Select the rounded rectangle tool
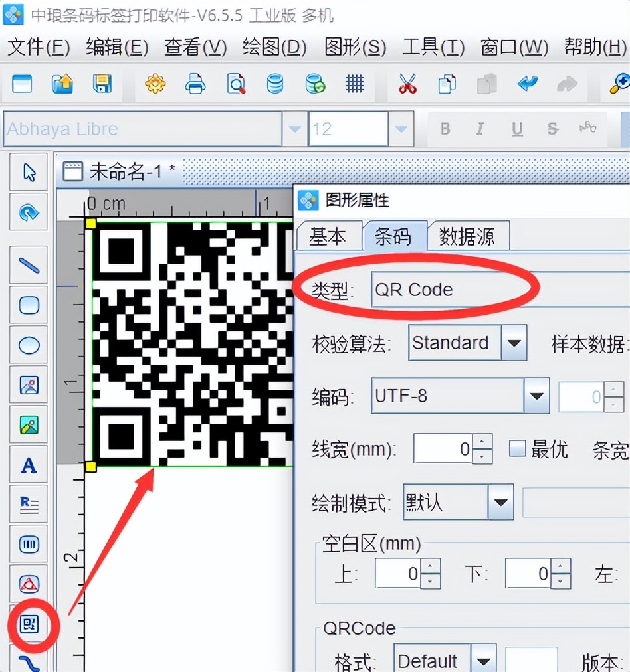Viewport: 630px width, 672px height. click(29, 305)
